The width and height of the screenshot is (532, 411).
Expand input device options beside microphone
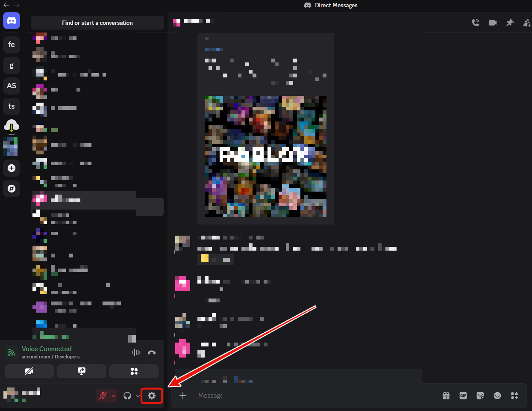point(114,396)
